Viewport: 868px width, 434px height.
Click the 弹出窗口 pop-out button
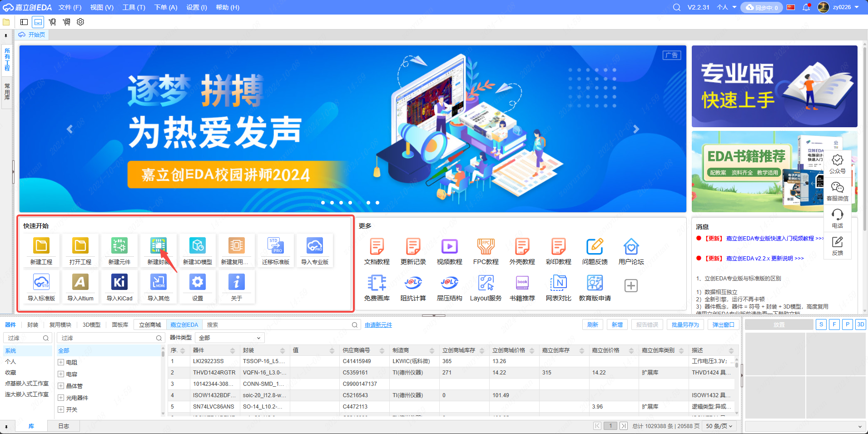tap(724, 324)
